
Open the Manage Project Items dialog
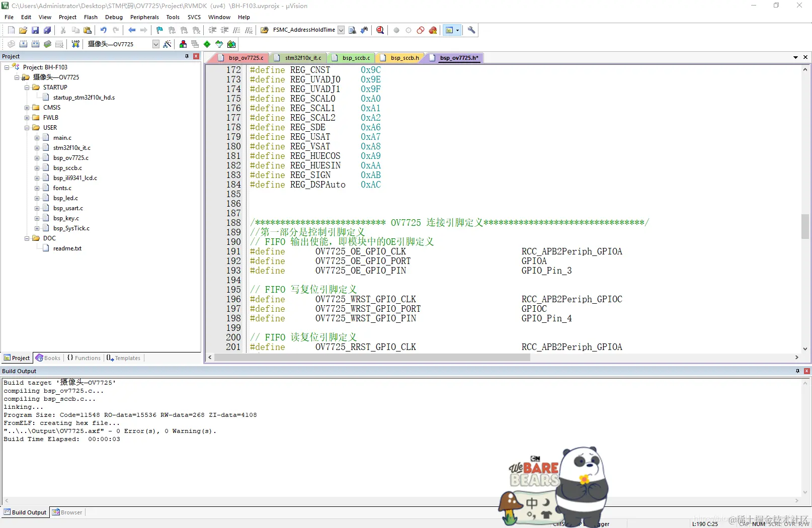pyautogui.click(x=183, y=44)
